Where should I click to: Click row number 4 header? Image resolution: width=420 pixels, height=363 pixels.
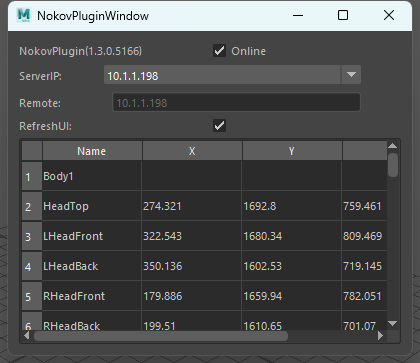32,266
